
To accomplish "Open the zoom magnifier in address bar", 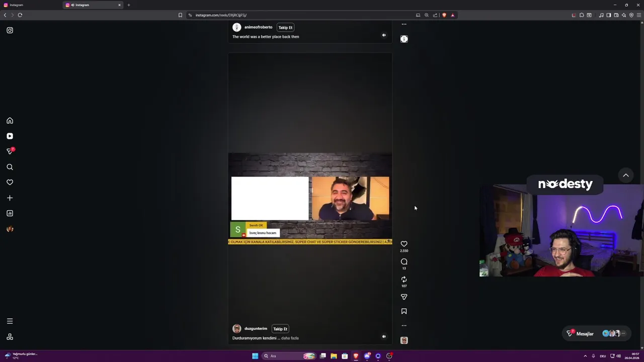I will [427, 15].
